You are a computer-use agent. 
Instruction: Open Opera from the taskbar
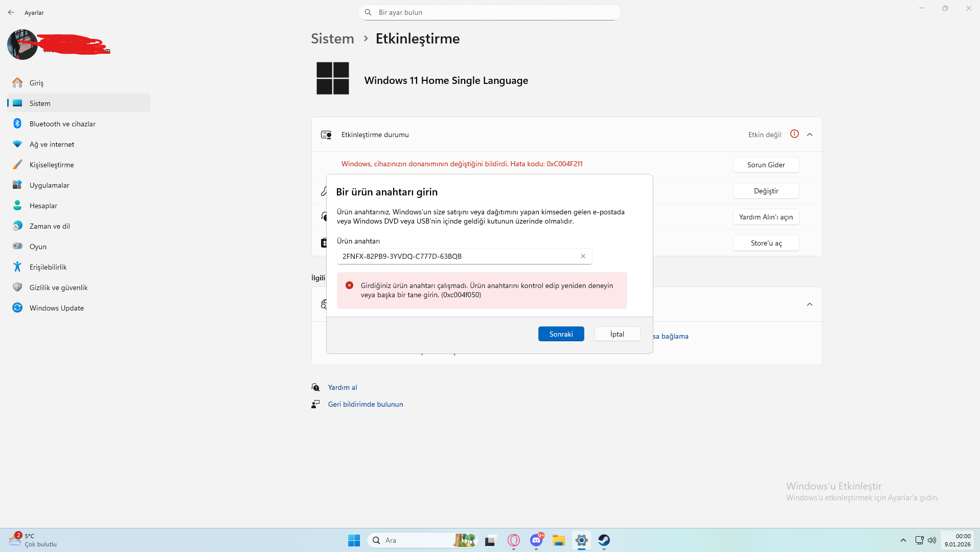[514, 540]
